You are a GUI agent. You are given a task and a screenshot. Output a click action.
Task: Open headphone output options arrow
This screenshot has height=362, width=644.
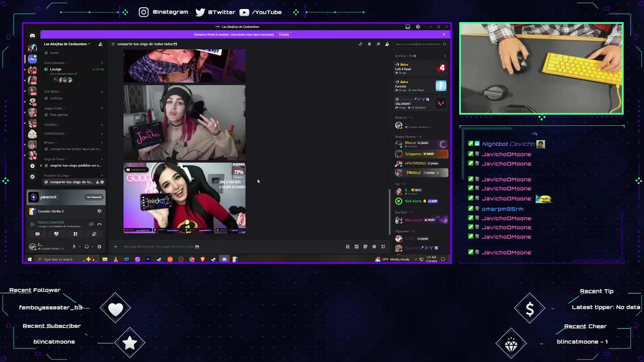(x=92, y=247)
